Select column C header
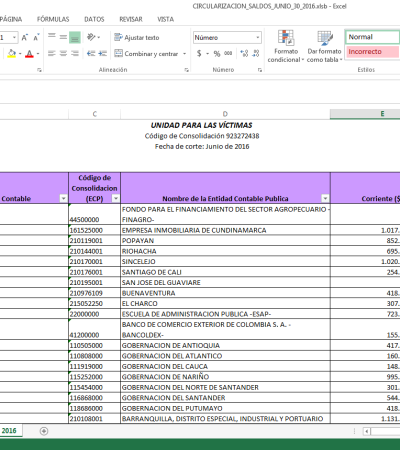Viewport: 400px width, 450px height. click(x=95, y=114)
